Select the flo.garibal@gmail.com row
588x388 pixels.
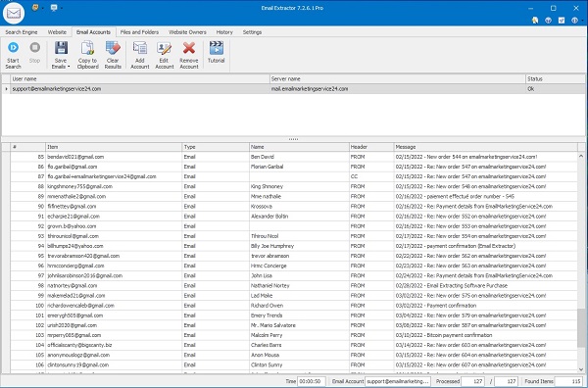coord(294,167)
